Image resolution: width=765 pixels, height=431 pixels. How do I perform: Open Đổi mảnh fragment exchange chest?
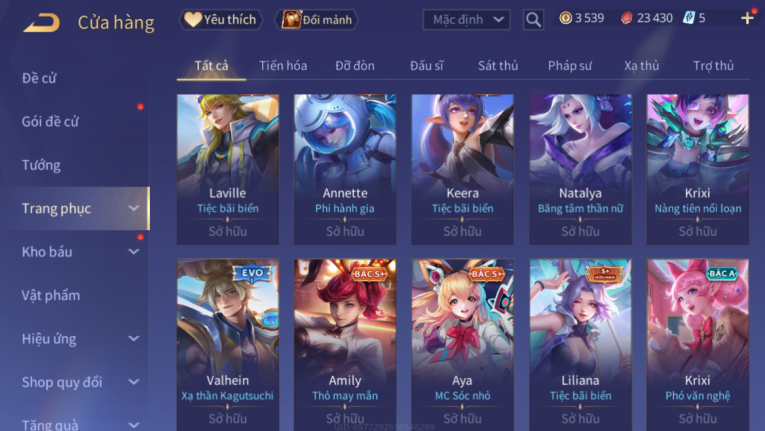point(316,20)
